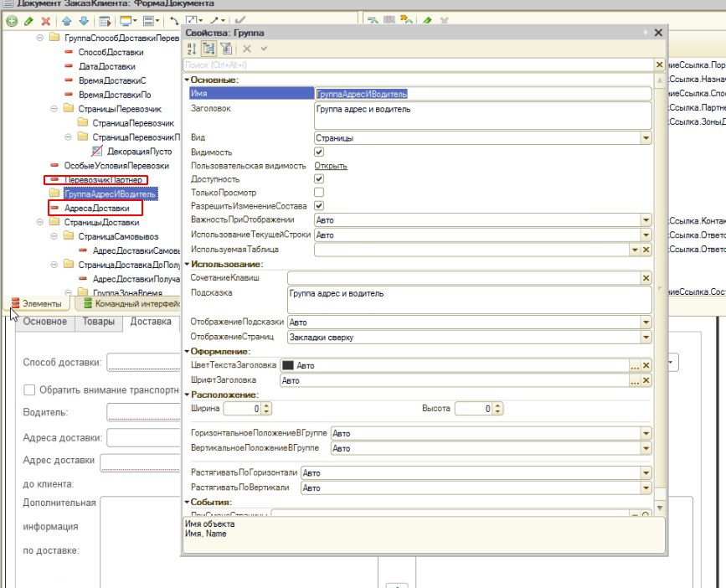Screen dimensions: 726x588
Task: Open the ОтображениеСтраниц dropdown
Action: tap(646, 338)
